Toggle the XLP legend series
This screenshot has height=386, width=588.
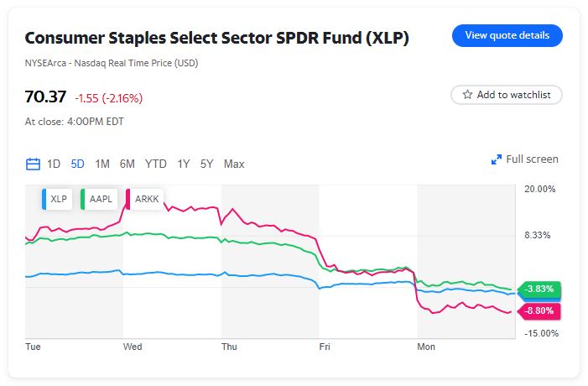pos(58,199)
